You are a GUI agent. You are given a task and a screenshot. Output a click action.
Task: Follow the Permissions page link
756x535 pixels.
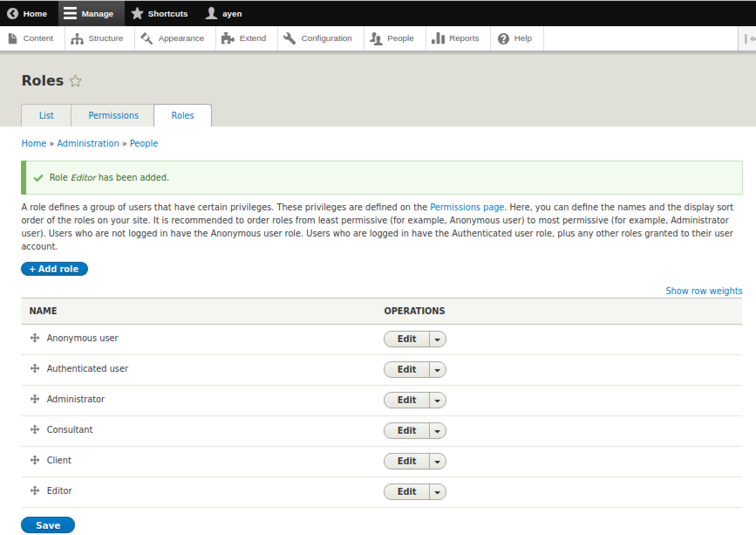467,207
